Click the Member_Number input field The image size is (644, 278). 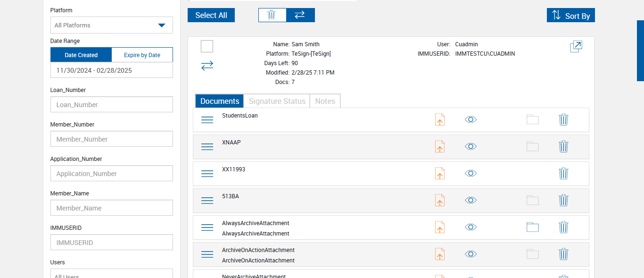click(112, 139)
